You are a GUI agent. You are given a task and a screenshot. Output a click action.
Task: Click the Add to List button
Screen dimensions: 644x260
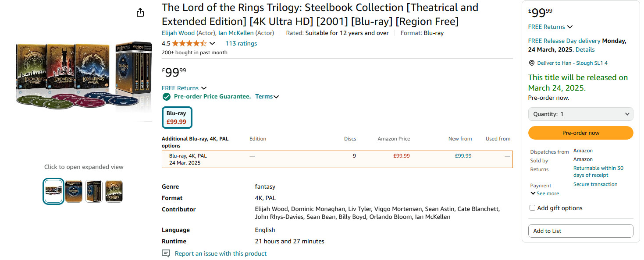point(580,231)
